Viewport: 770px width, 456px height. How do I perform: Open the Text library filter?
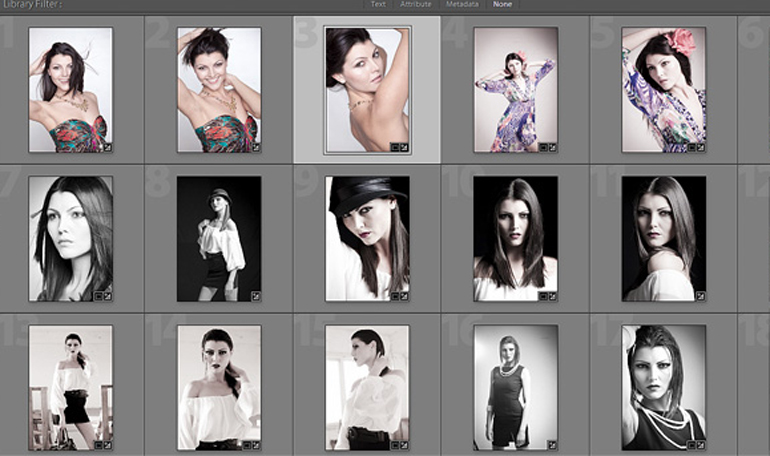(x=378, y=5)
